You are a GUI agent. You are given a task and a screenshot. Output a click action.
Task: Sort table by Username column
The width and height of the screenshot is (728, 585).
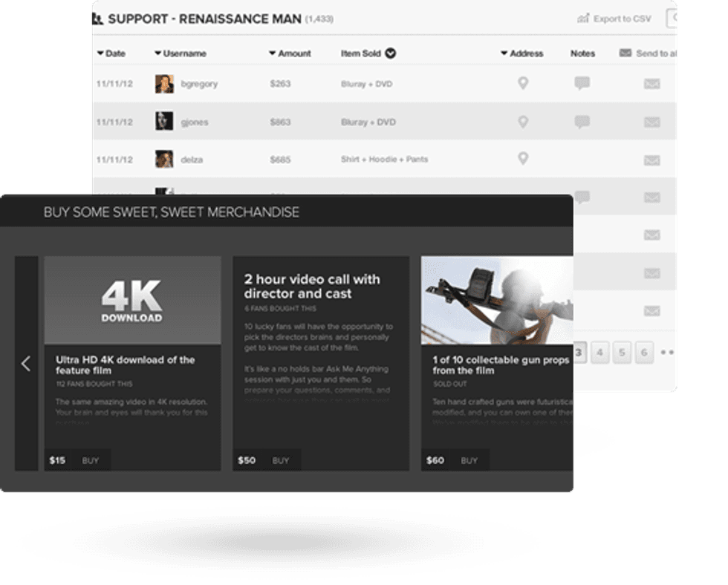180,53
